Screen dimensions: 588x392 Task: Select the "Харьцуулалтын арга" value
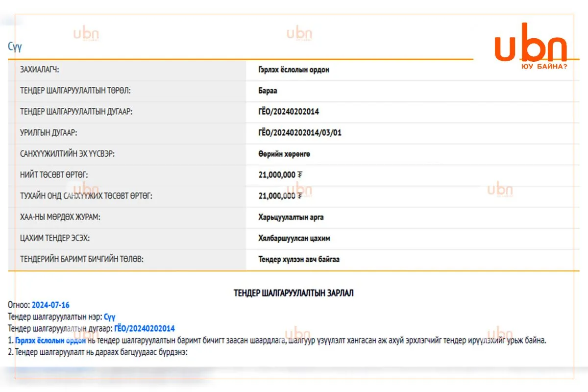291,217
